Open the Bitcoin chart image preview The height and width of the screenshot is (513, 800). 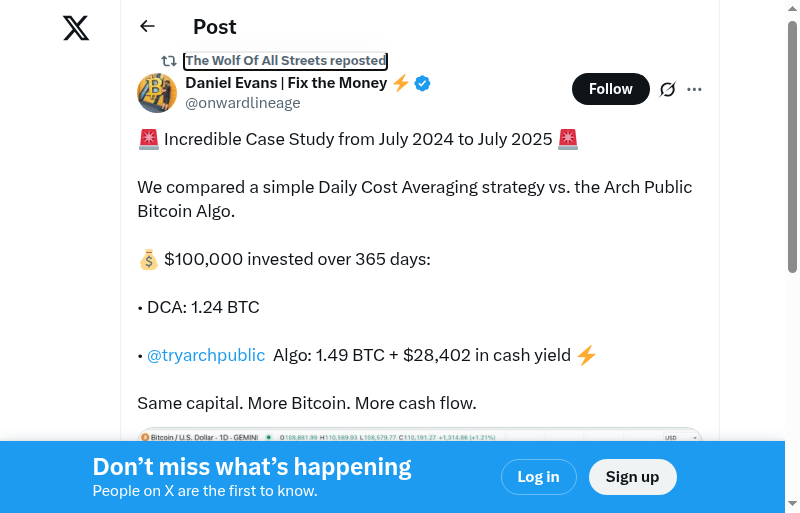click(419, 435)
